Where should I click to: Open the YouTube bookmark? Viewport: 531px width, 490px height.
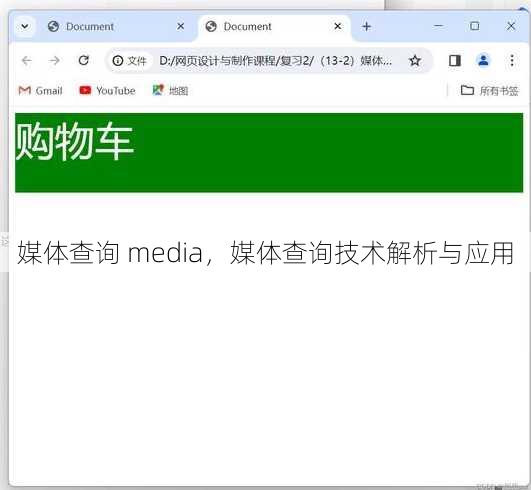point(107,91)
